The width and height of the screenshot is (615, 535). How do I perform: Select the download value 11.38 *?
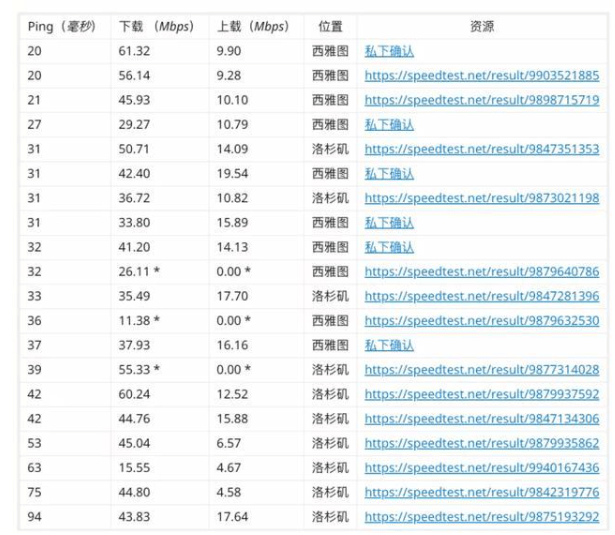coord(139,321)
